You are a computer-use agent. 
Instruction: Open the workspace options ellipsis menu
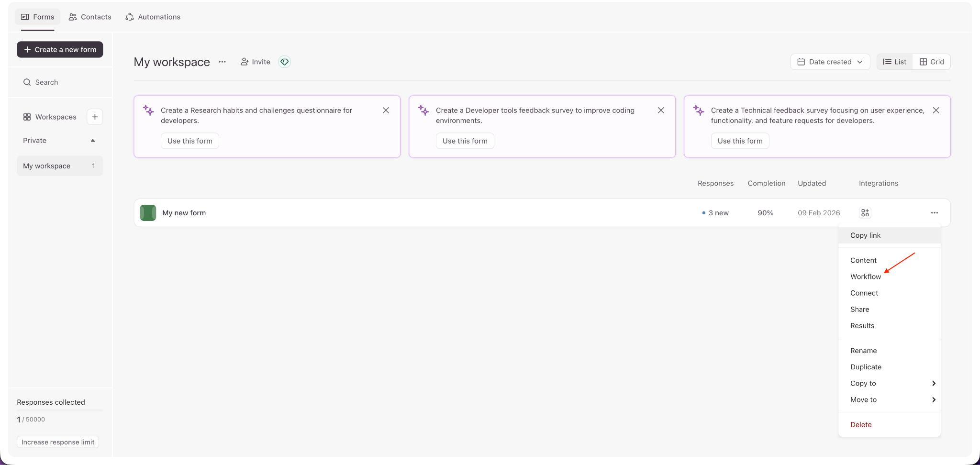(x=222, y=62)
